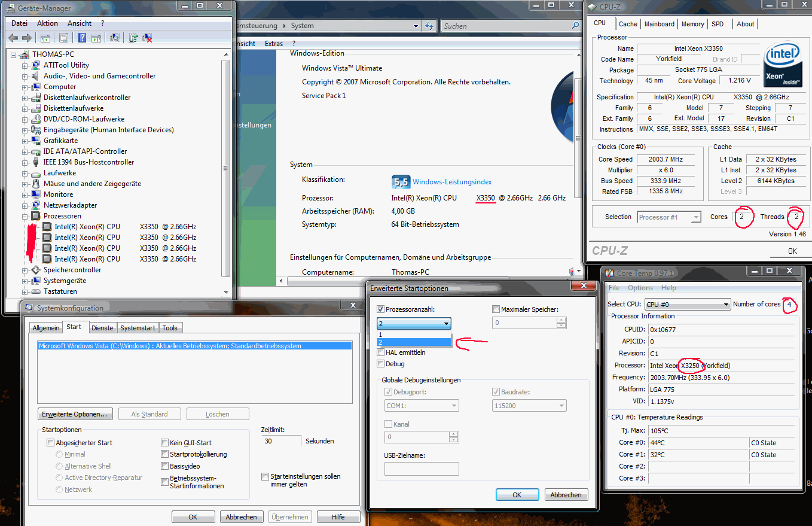812x526 pixels.
Task: Select the IEEE 1394 Bus-Hostcontroller icon
Action: [36, 162]
